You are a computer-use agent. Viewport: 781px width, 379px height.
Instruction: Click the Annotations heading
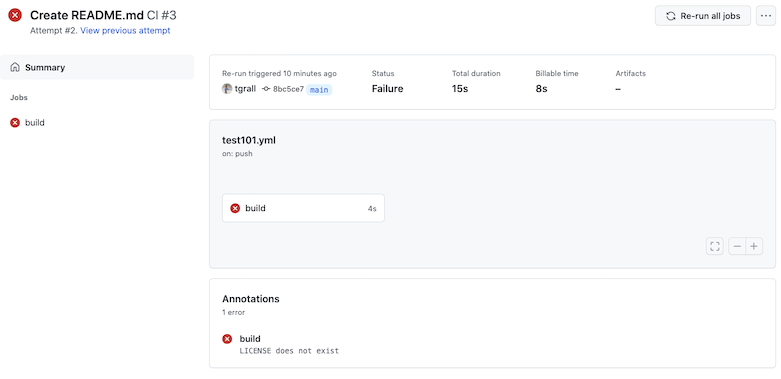coord(251,299)
